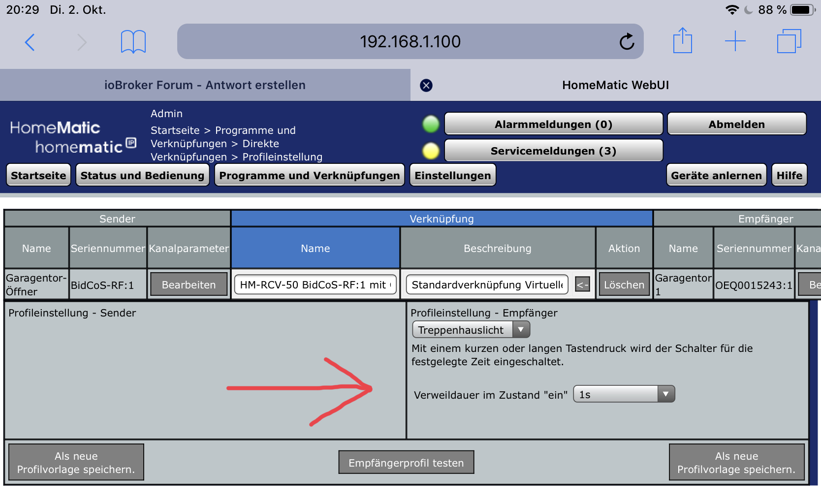
Task: Click the Aktion column header
Action: (x=624, y=249)
